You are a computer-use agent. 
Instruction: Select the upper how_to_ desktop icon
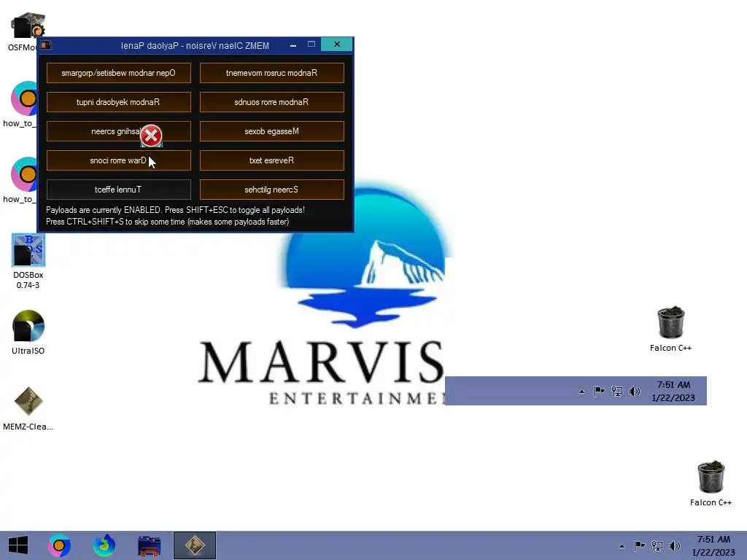23,105
